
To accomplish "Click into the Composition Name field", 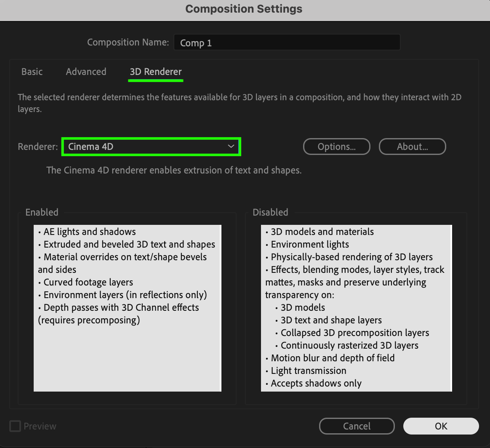I will pos(286,43).
